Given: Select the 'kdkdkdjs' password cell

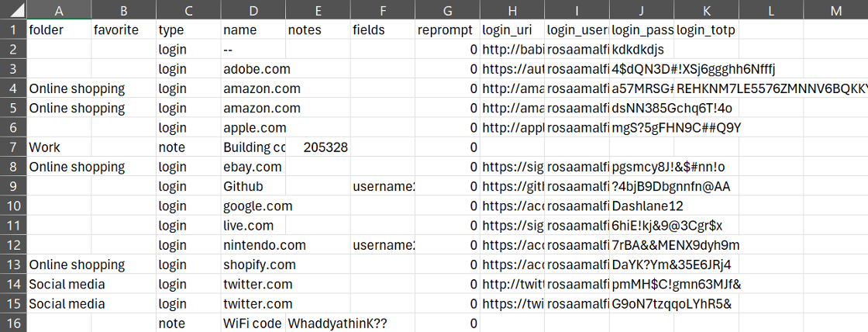Looking at the screenshot, I should click(641, 50).
